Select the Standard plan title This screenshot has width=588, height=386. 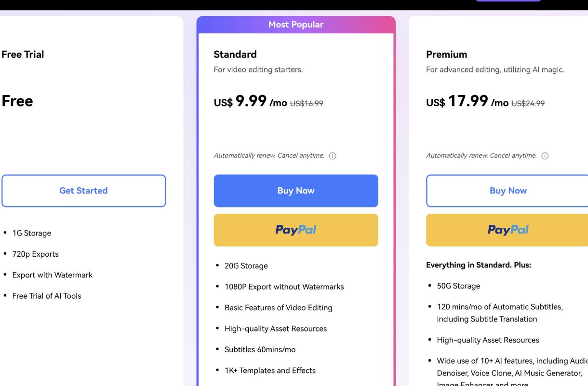[x=235, y=55]
